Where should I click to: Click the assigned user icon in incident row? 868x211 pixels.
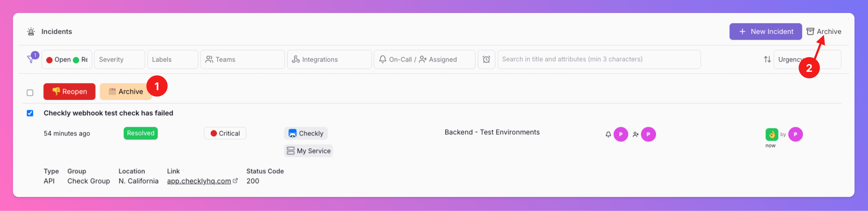click(636, 134)
